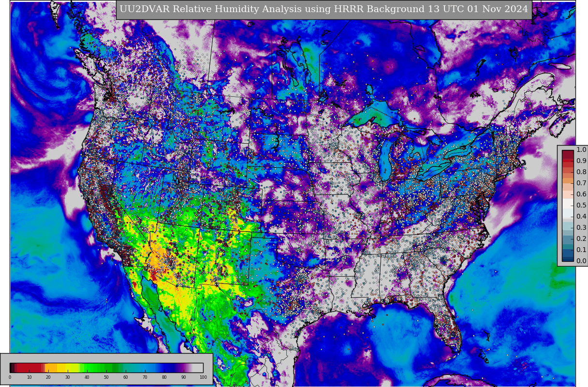588x387 pixels.
Task: Click tick label 90 on humidity colorbar
Action: pyautogui.click(x=184, y=377)
